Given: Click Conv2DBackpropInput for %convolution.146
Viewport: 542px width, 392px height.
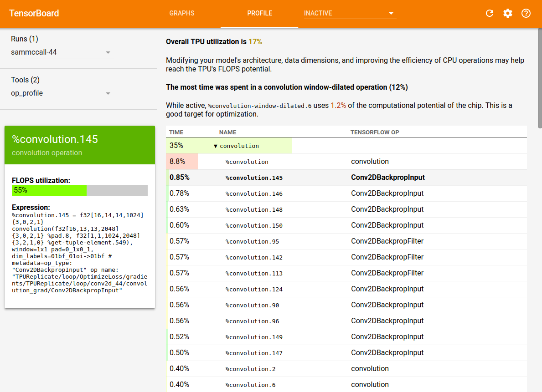Looking at the screenshot, I should pyautogui.click(x=387, y=193).
